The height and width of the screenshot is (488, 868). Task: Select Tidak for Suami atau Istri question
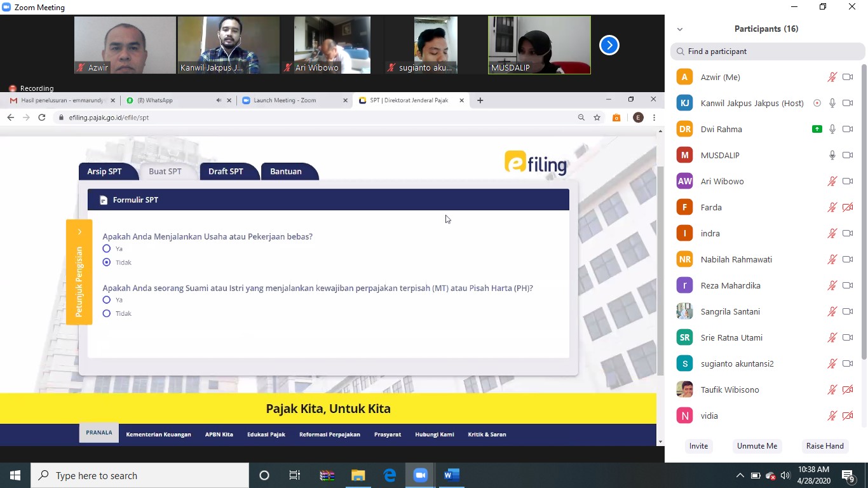pyautogui.click(x=107, y=313)
